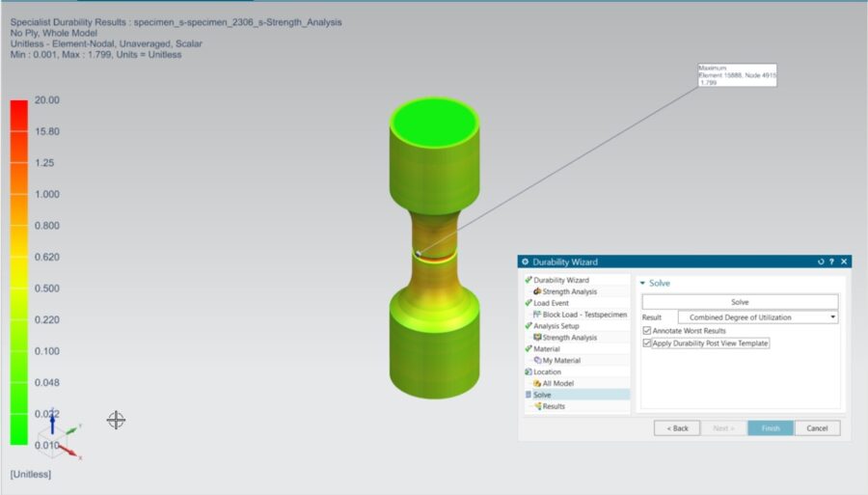
Task: Click the Back button
Action: (x=676, y=427)
